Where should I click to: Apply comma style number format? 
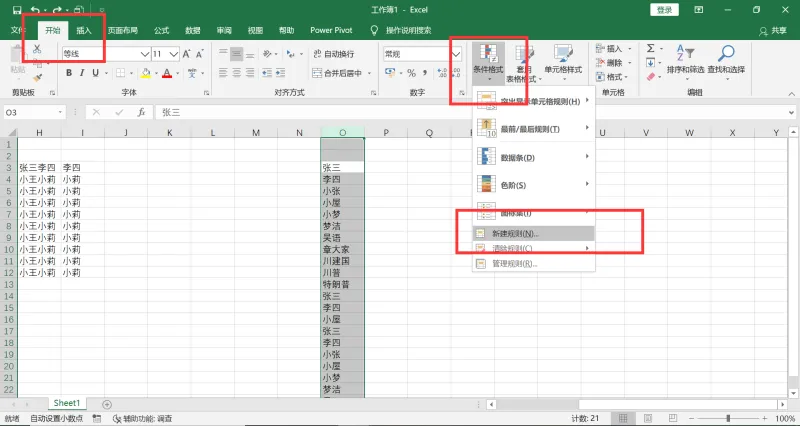pyautogui.click(x=425, y=73)
